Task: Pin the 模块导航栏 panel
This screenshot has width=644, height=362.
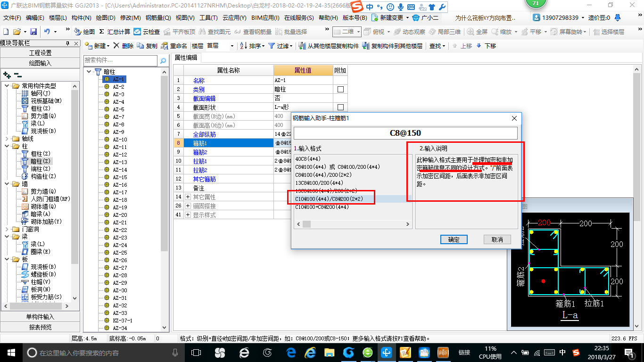Action: [67, 43]
